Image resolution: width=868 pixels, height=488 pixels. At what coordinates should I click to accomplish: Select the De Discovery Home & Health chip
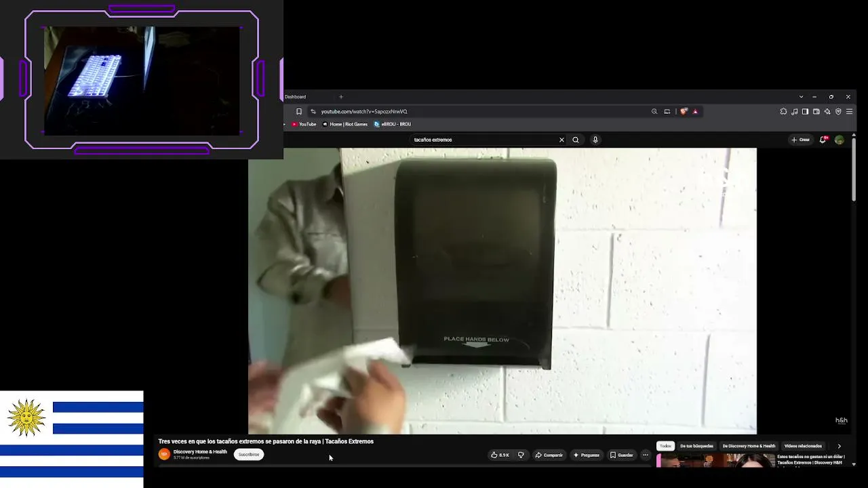(x=749, y=446)
